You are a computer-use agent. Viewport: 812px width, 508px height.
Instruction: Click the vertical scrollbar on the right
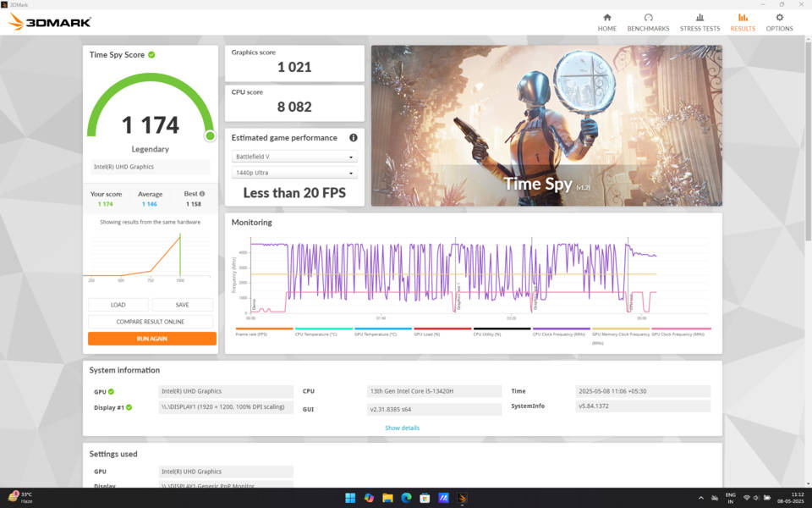808,140
